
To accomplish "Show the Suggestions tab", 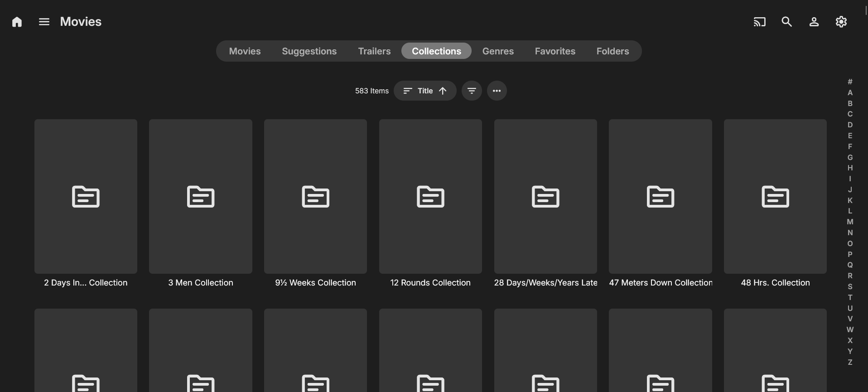I will pos(309,51).
